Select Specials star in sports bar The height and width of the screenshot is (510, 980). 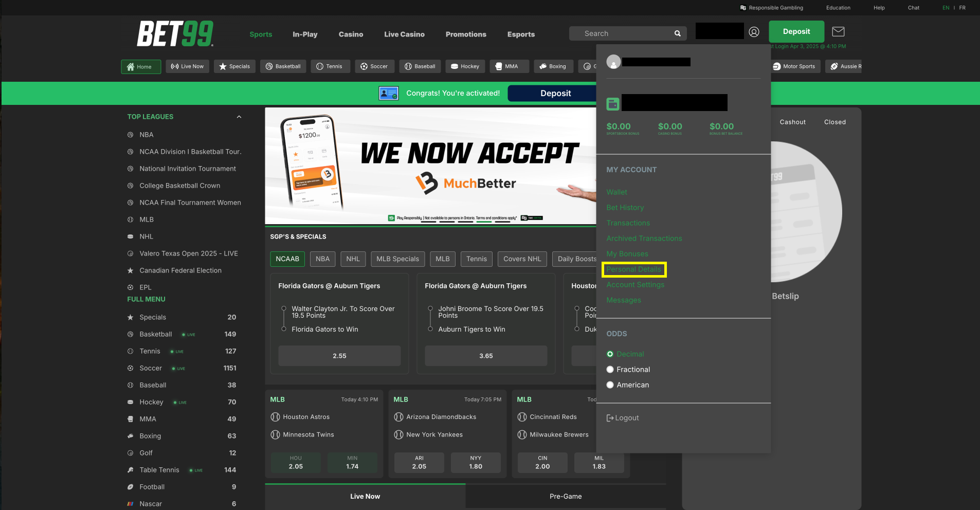point(234,66)
